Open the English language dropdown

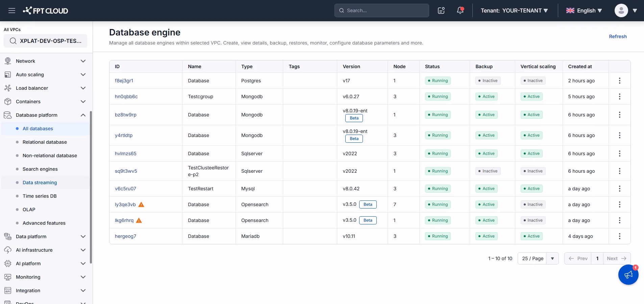[x=584, y=10]
